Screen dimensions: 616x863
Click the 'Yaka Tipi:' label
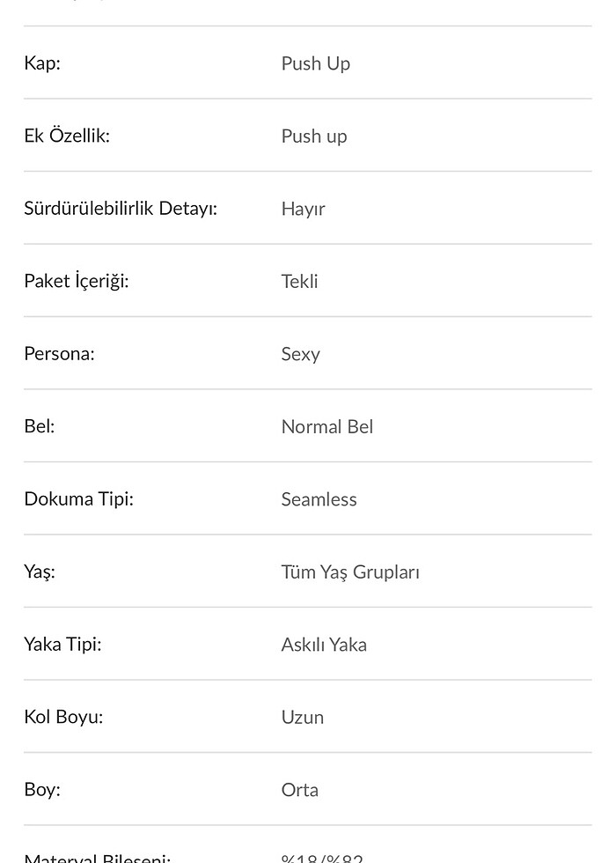(62, 645)
